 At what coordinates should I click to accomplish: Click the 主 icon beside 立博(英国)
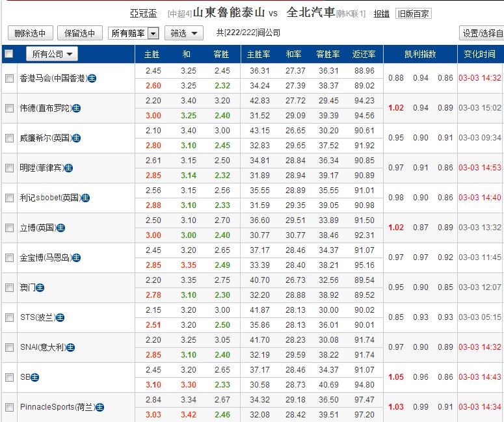click(60, 228)
